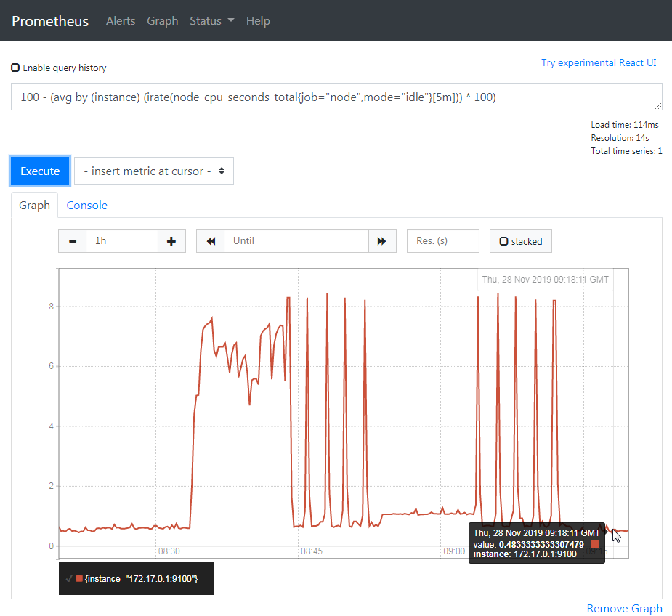Image resolution: width=672 pixels, height=616 pixels.
Task: Click the 08:30 x-axis label
Action: pos(169,551)
